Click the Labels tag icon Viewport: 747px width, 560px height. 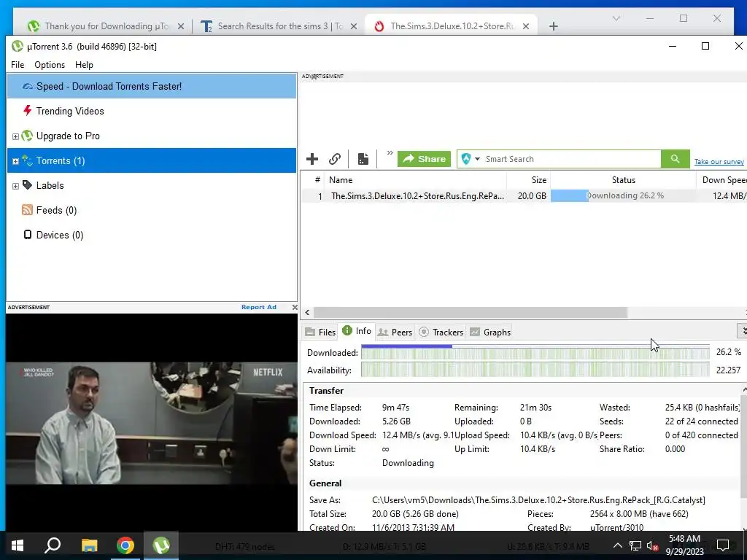27,184
